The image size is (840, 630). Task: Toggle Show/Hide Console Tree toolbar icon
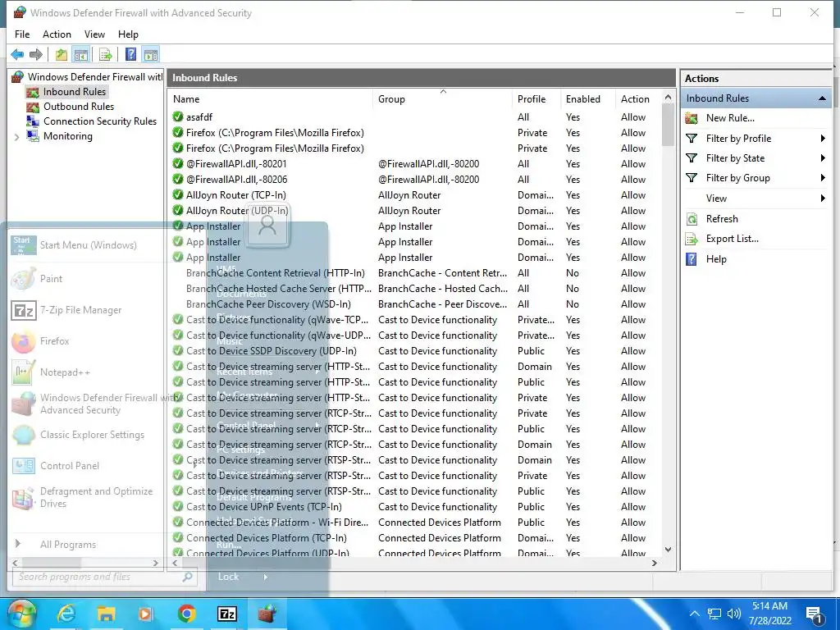click(x=81, y=54)
